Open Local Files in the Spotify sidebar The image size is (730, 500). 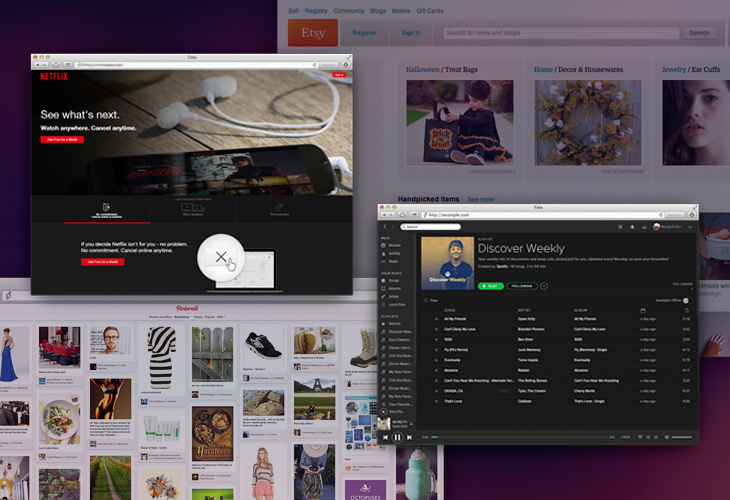(x=393, y=304)
